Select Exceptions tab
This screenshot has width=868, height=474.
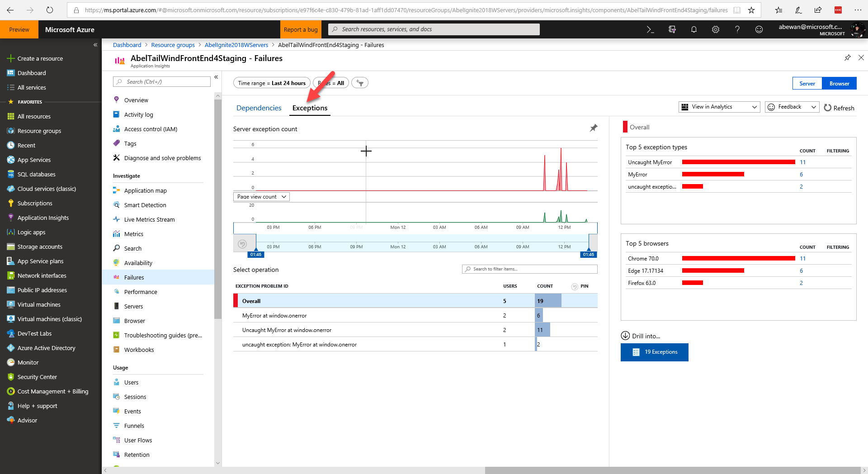[x=310, y=108]
